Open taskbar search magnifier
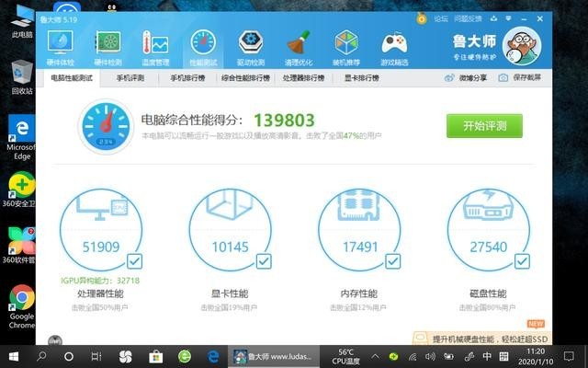The width and height of the screenshot is (588, 368). 41,356
